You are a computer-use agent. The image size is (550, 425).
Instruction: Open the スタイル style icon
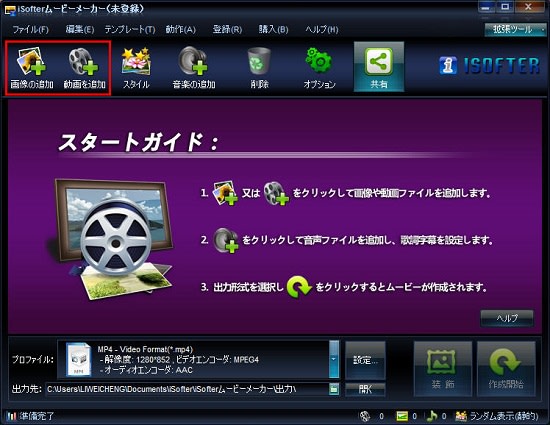pos(136,62)
